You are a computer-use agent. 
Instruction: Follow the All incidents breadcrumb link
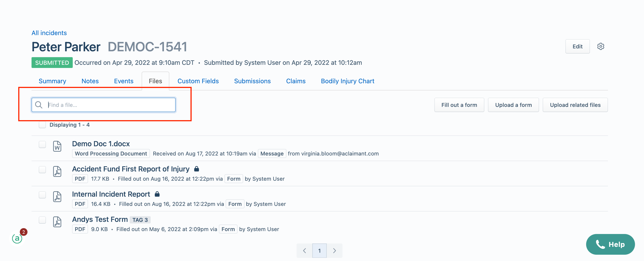(x=49, y=33)
